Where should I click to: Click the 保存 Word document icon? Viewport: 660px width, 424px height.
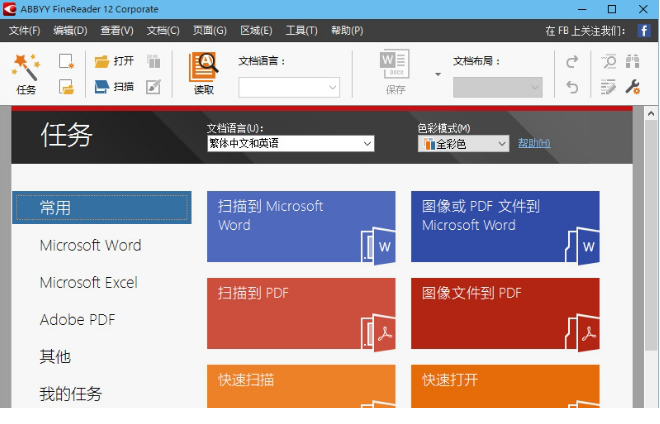tap(394, 64)
